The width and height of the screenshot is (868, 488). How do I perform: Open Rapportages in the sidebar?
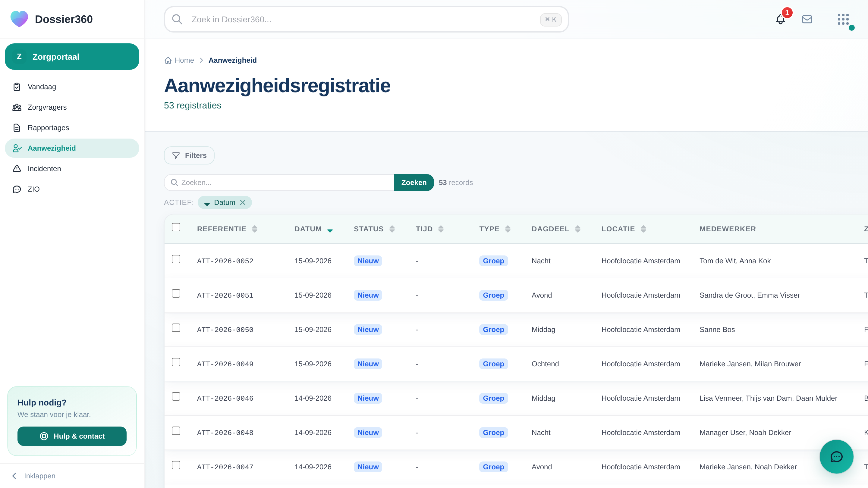tap(72, 128)
